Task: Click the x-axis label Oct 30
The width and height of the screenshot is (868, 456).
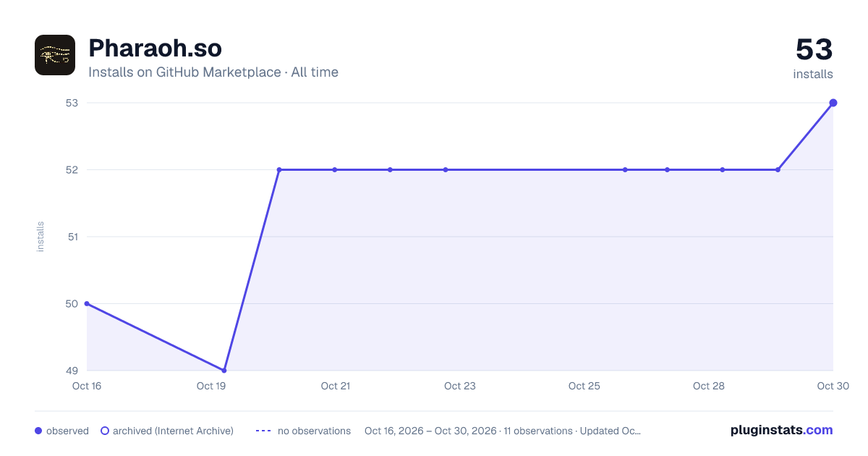Action: [833, 386]
